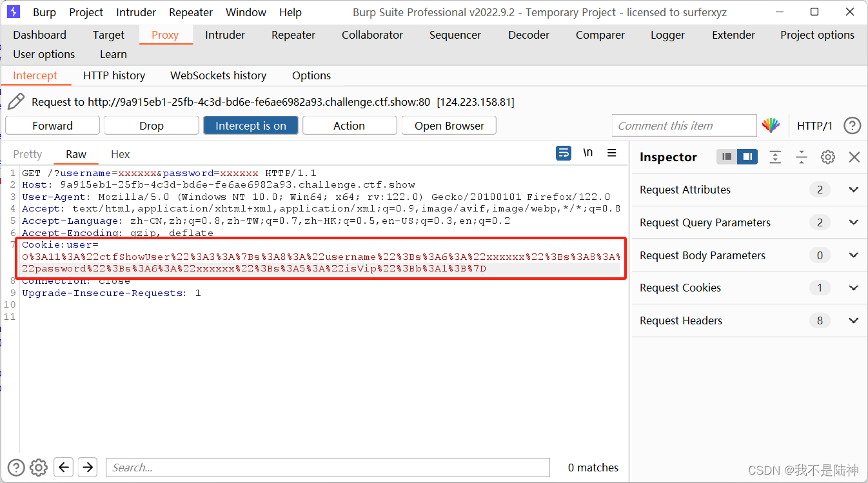Open the intercept help question icon
The width and height of the screenshot is (868, 483).
[x=853, y=126]
